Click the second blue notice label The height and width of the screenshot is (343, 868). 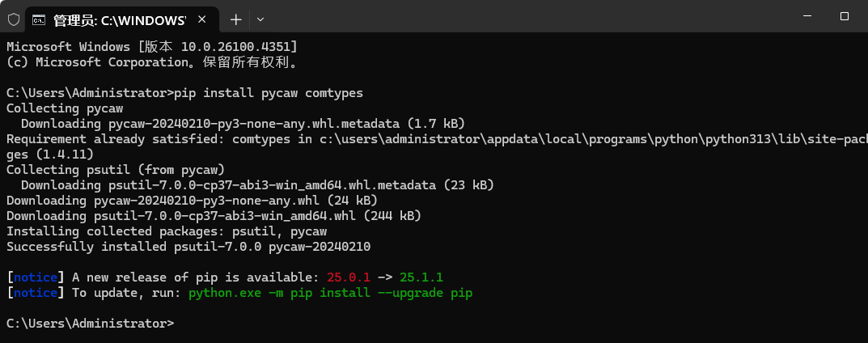click(x=36, y=293)
